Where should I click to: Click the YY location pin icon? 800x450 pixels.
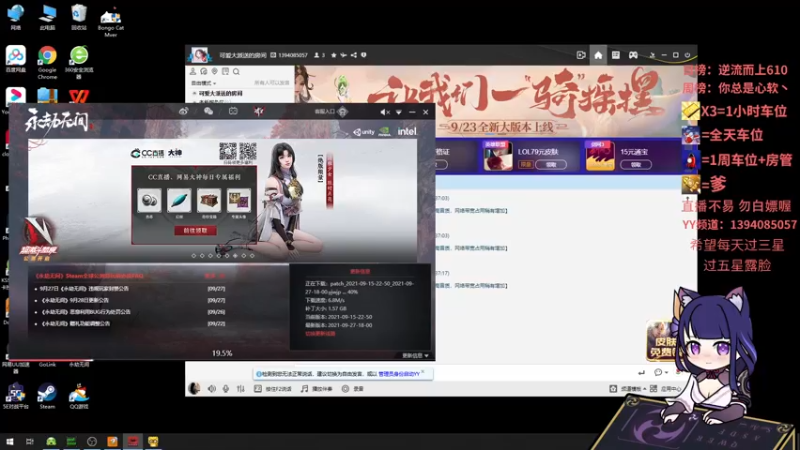pyautogui.click(x=215, y=71)
